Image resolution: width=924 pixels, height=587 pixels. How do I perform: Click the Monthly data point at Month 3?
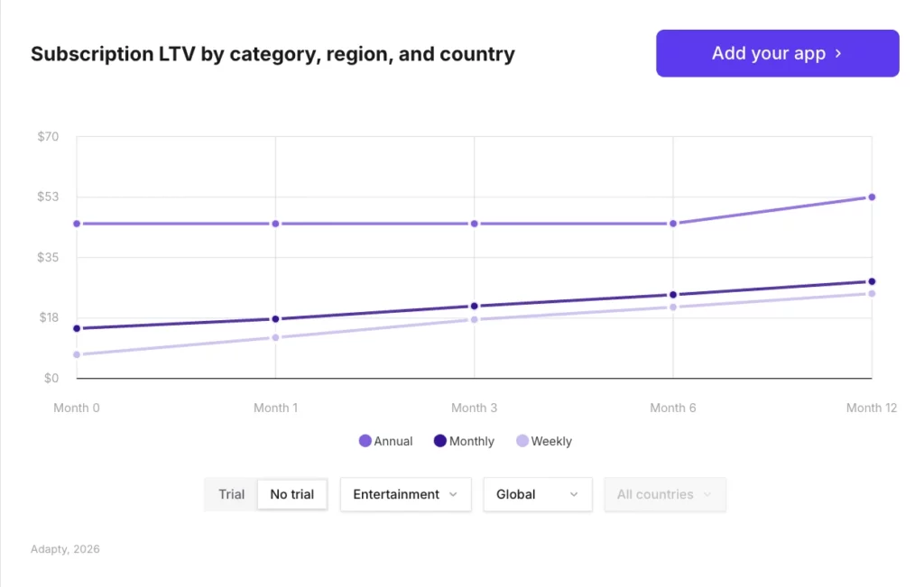click(x=474, y=306)
